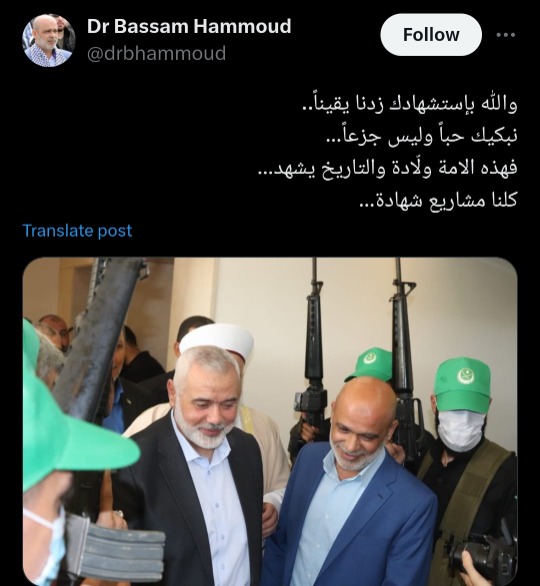Click the Translate post link
This screenshot has width=540, height=586.
(77, 231)
